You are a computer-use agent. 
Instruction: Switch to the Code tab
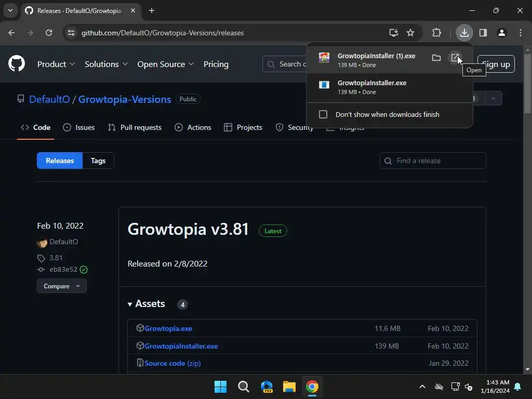pos(36,128)
